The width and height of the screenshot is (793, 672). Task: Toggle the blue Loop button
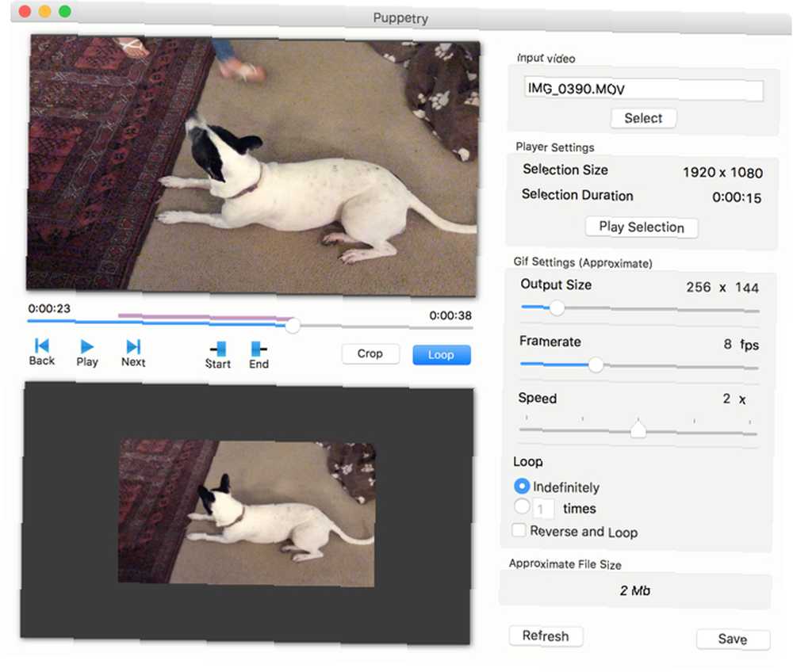coord(442,355)
